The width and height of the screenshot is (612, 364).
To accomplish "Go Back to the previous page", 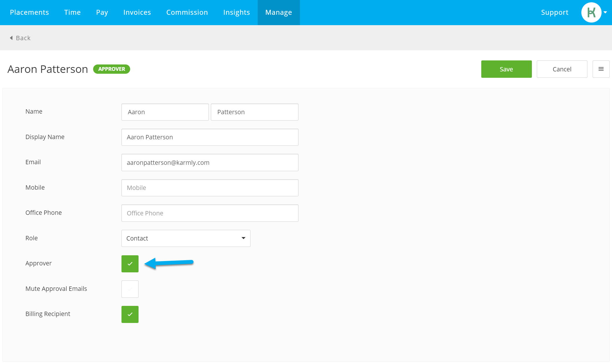I will click(x=20, y=38).
